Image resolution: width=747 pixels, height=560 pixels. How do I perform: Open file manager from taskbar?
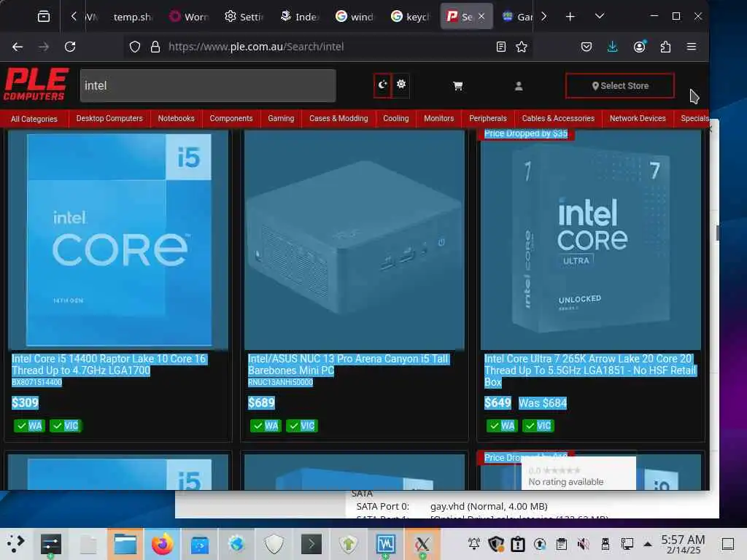pos(125,544)
